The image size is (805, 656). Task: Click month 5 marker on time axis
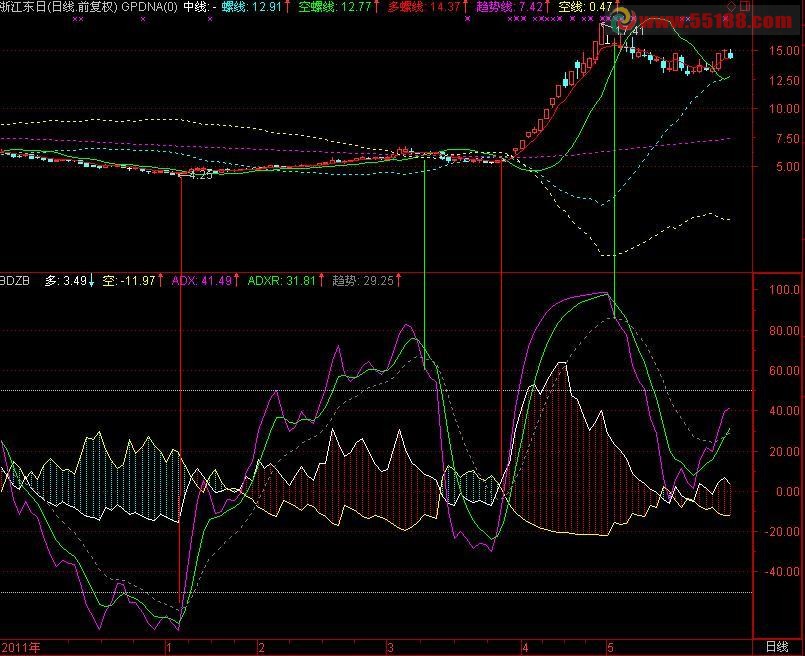point(609,647)
